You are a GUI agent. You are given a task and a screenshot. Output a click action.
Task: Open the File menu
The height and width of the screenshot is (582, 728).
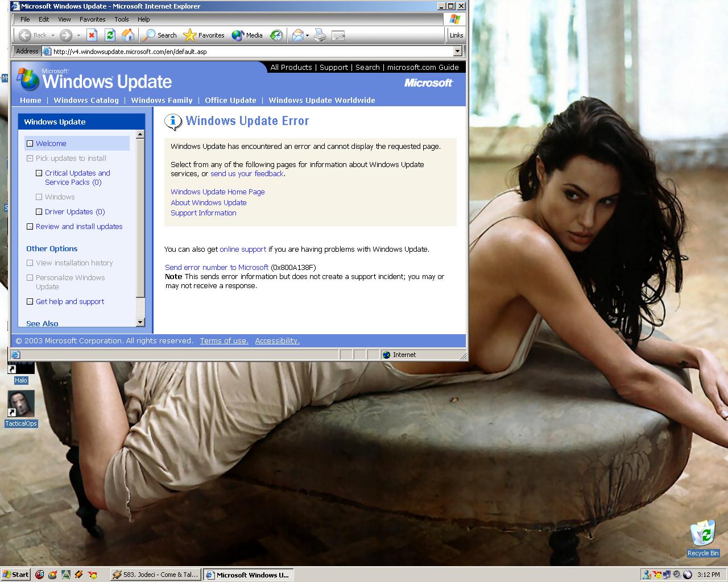coord(25,19)
